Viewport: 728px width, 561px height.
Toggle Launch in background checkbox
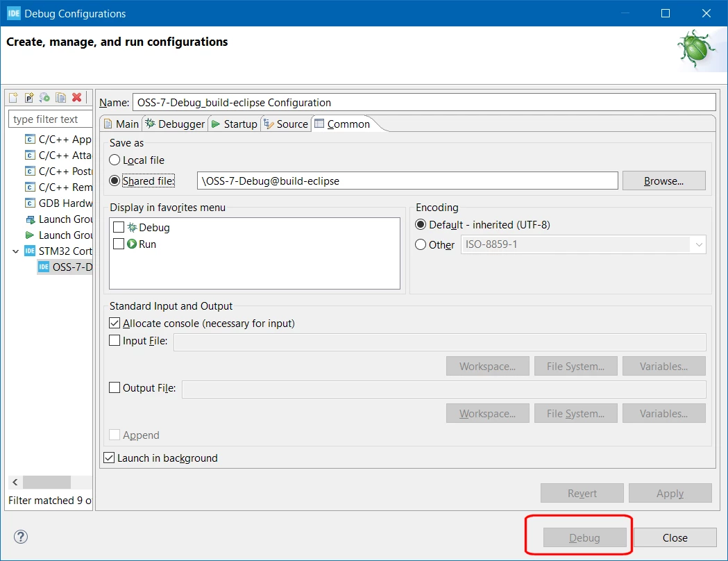tap(109, 458)
